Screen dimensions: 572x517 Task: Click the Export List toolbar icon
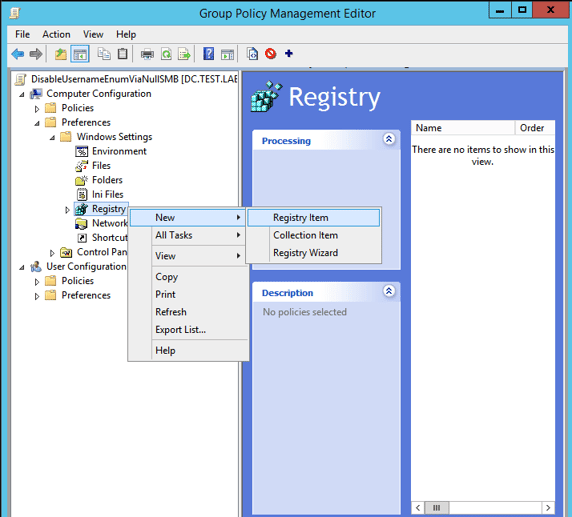(x=184, y=54)
